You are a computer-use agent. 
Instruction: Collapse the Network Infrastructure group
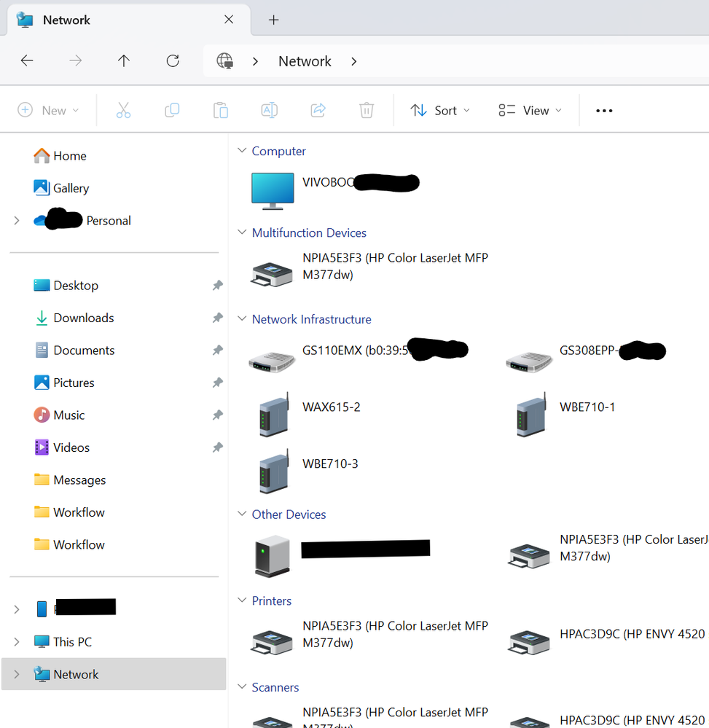[243, 320]
